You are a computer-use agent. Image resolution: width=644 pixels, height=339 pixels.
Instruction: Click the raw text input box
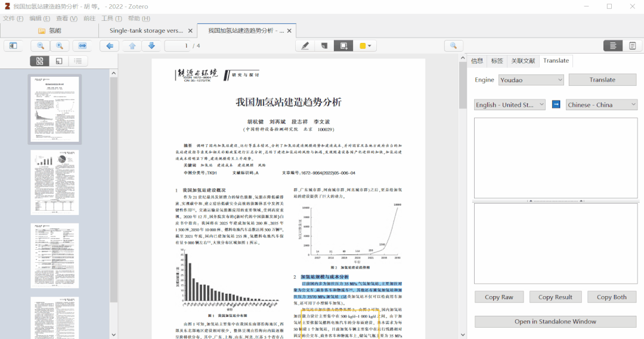coord(556,158)
